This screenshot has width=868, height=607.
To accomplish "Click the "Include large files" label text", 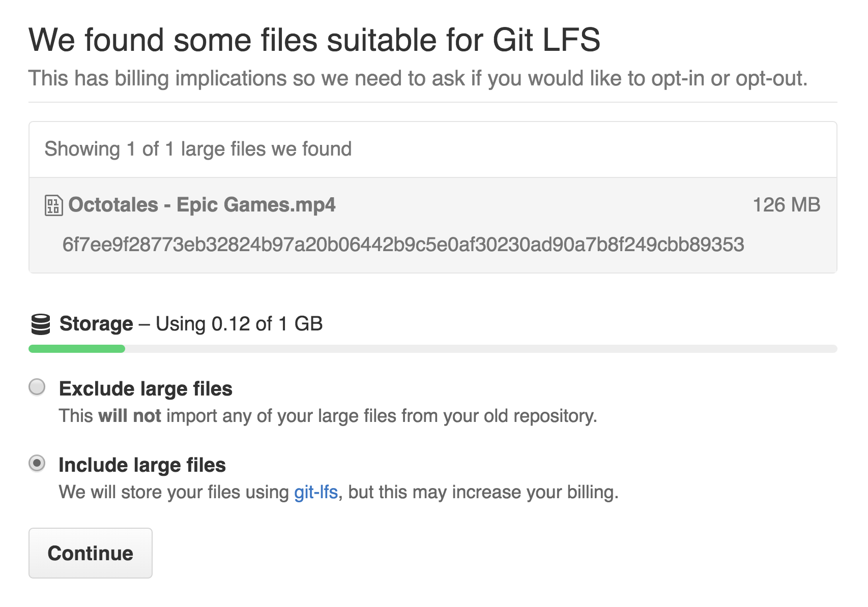I will (142, 465).
